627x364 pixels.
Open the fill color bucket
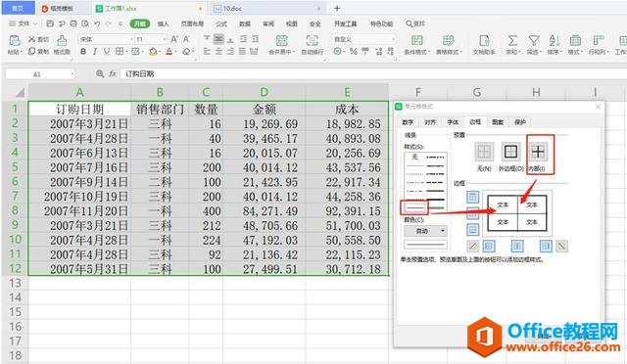click(153, 51)
